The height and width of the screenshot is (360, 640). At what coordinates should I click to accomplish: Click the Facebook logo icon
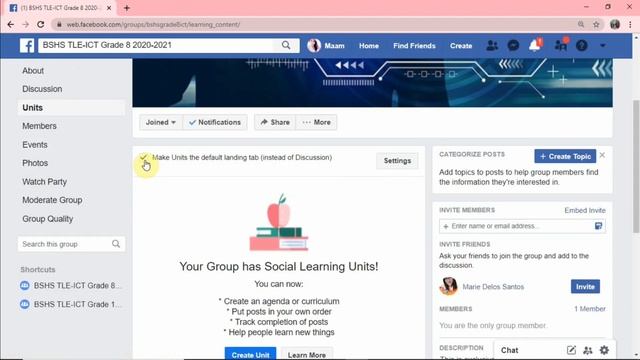point(27,45)
